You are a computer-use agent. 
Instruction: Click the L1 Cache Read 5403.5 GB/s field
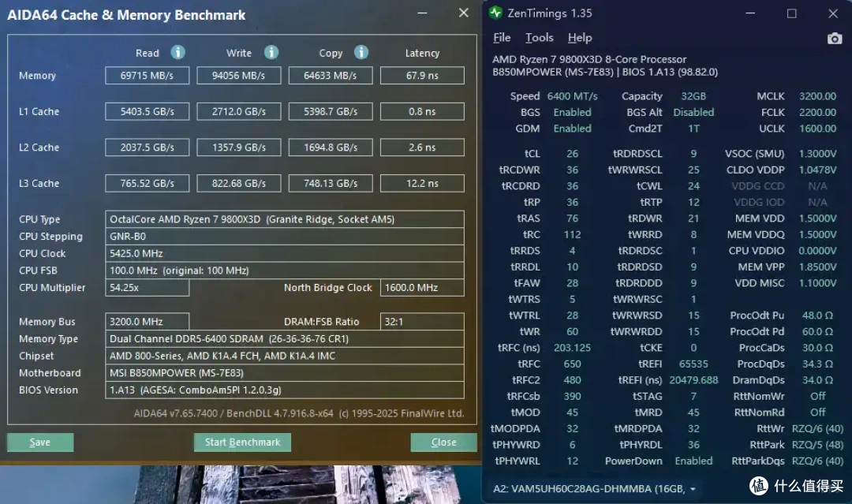[148, 111]
